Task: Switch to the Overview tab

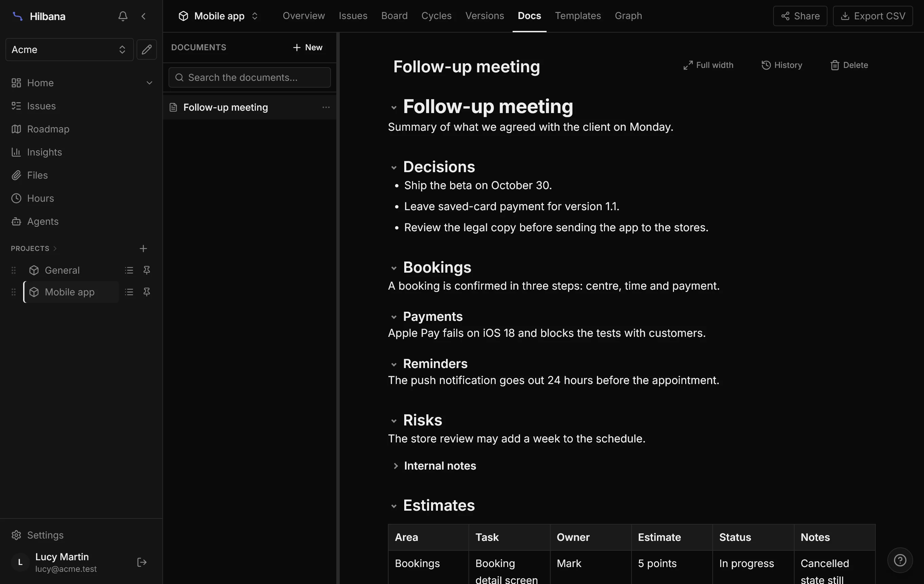Action: 303,16
